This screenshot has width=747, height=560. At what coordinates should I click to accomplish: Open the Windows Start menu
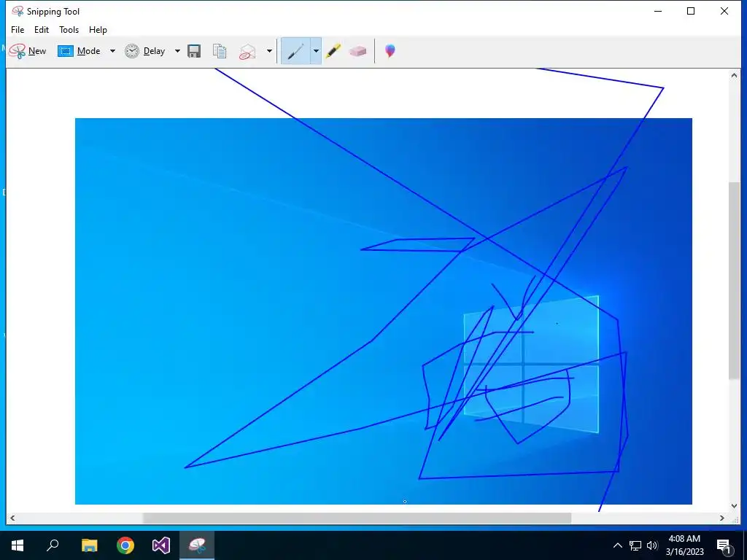click(18, 545)
